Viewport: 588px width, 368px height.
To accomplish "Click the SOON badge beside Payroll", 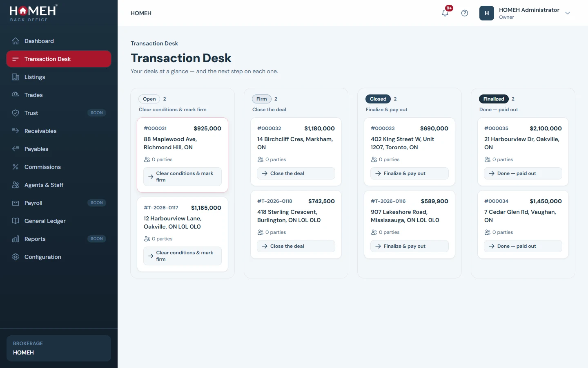I will coord(97,203).
